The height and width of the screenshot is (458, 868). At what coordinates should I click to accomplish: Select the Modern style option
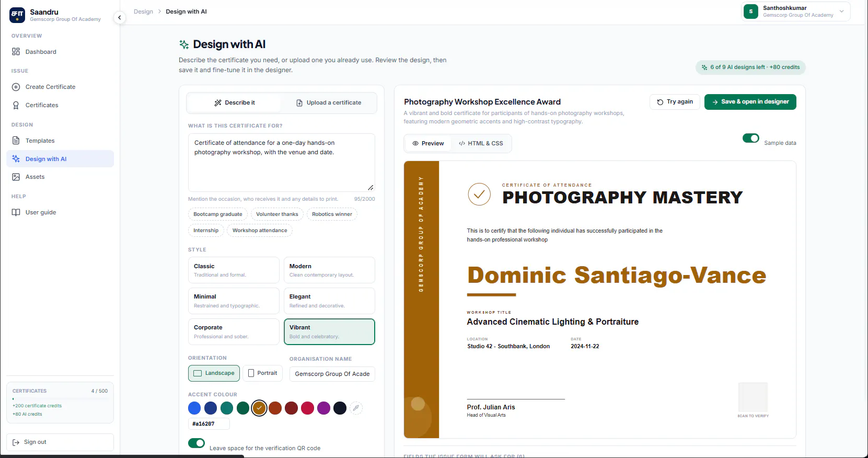[x=329, y=270]
